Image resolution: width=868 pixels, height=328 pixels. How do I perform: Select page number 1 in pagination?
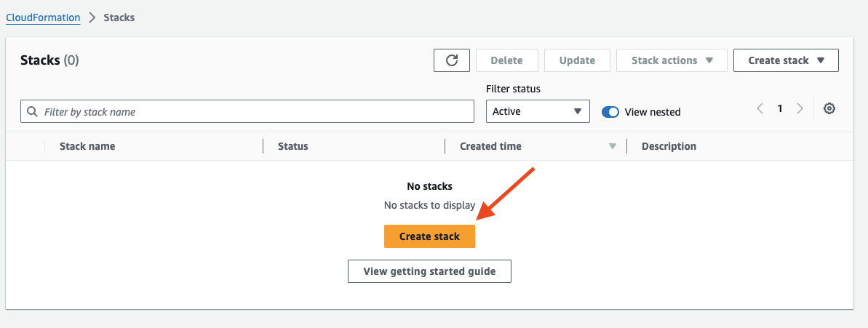coord(780,109)
